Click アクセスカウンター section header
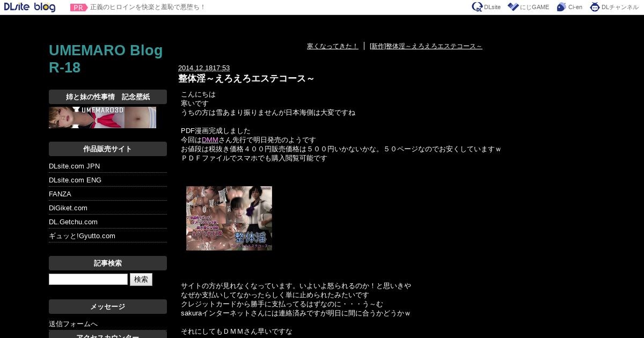Viewport: 644px width, 338px height. 108,335
